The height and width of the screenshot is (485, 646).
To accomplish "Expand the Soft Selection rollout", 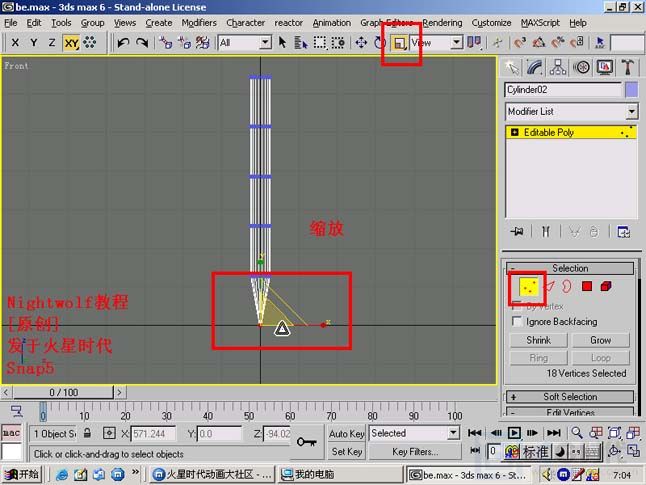I will coord(570,397).
